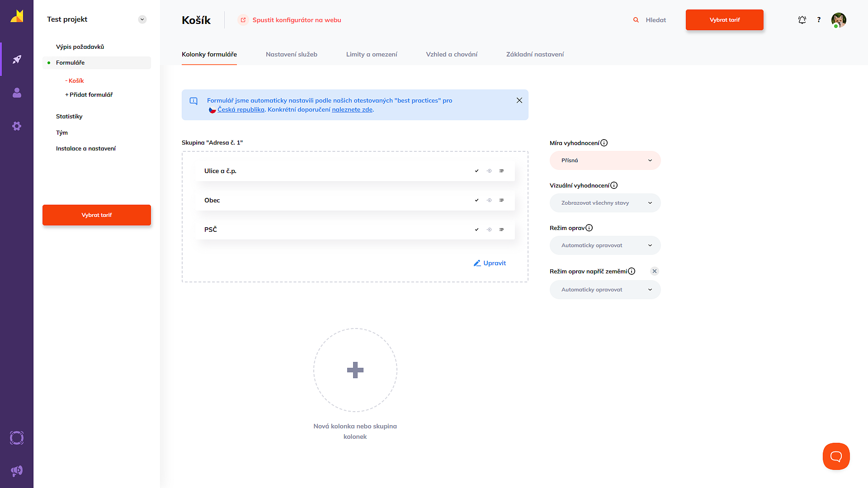This screenshot has height=488, width=868.
Task: Toggle the checkmark on the Ulice a č.p. row
Action: pos(476,171)
